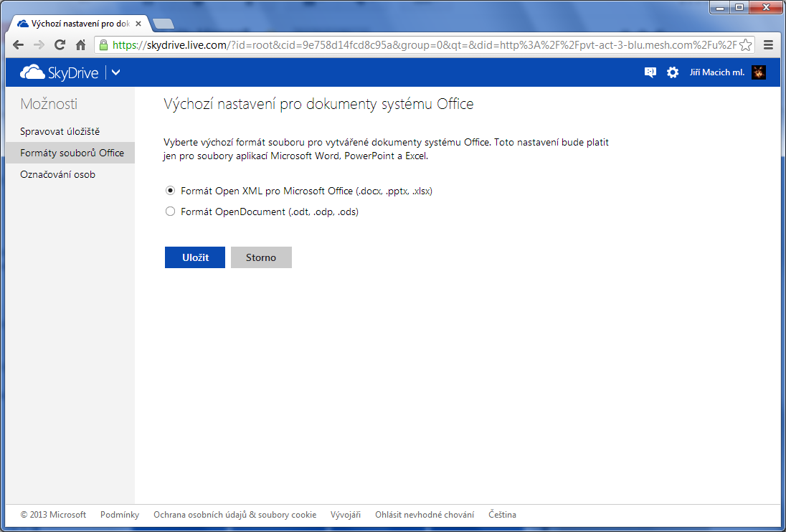Open a new browser tab

pyautogui.click(x=163, y=24)
